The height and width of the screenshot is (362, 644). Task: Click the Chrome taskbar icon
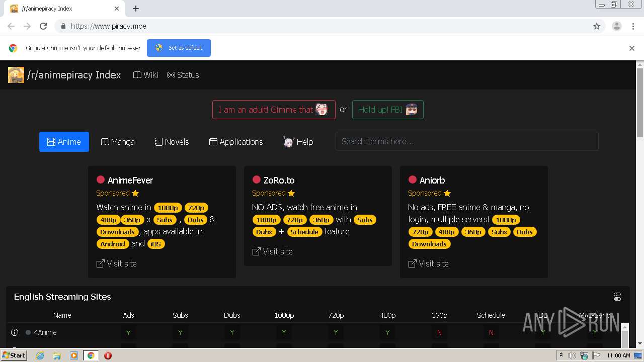click(x=91, y=355)
